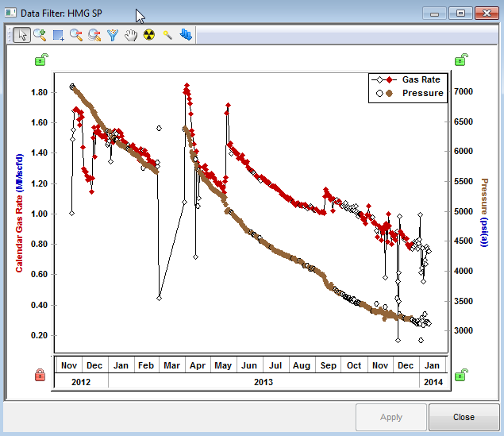The height and width of the screenshot is (436, 504).
Task: Click the 1.00 tick on gas rate axis
Action: pyautogui.click(x=39, y=214)
